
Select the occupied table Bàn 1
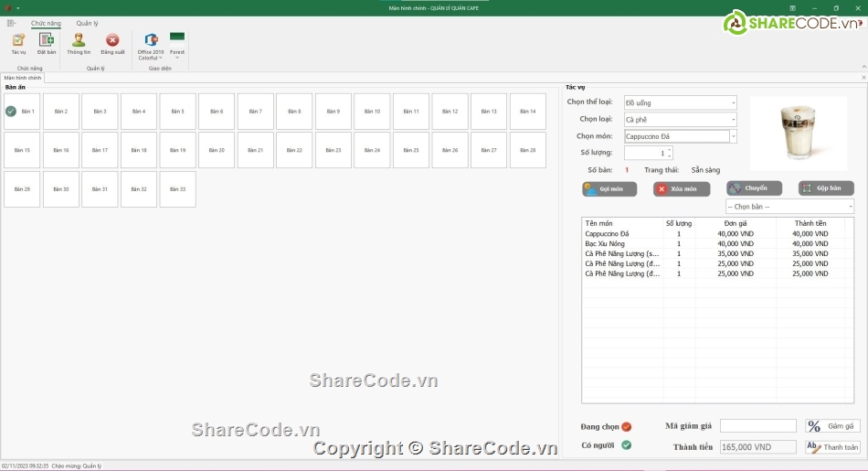pyautogui.click(x=22, y=112)
